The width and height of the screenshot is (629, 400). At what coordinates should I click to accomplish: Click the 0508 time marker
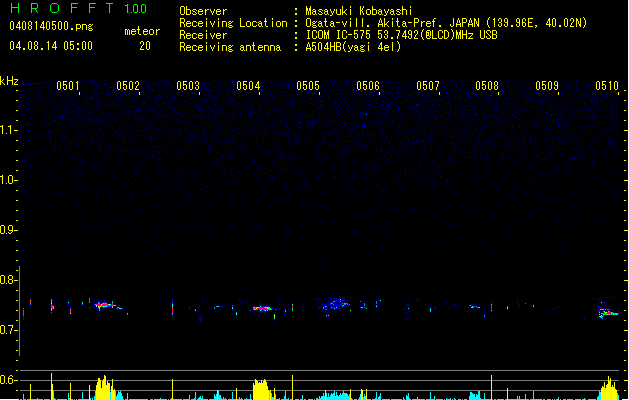(x=487, y=86)
